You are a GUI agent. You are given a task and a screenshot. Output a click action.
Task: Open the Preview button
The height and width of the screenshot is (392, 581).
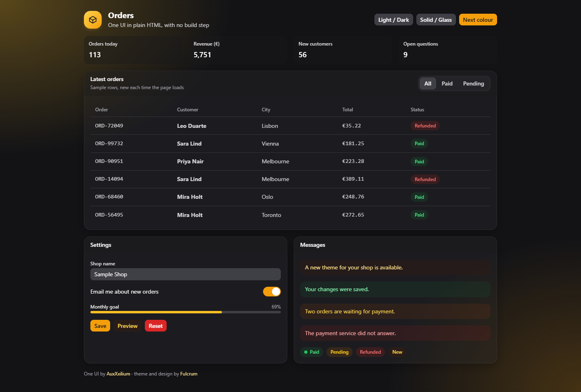[x=127, y=326]
